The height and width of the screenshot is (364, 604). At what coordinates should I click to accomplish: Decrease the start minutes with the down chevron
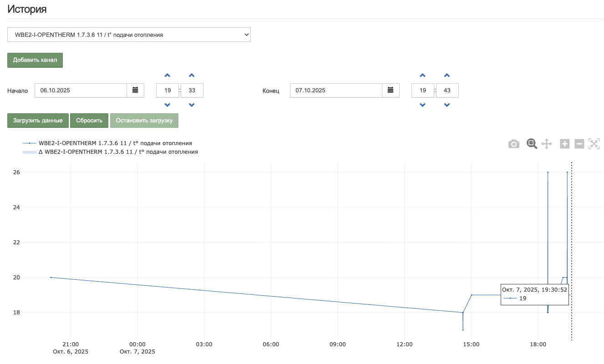click(x=192, y=105)
